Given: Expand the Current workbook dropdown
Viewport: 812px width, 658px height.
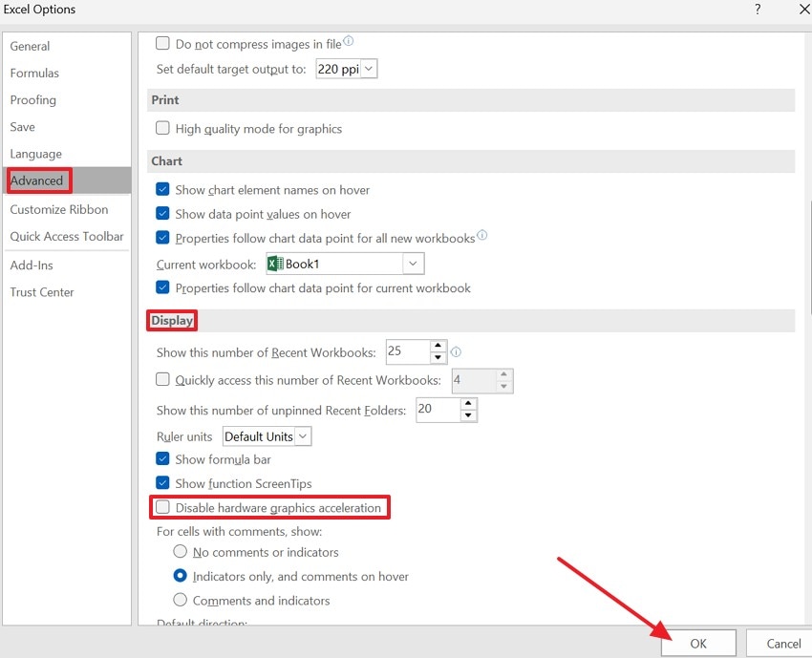Looking at the screenshot, I should (x=413, y=264).
